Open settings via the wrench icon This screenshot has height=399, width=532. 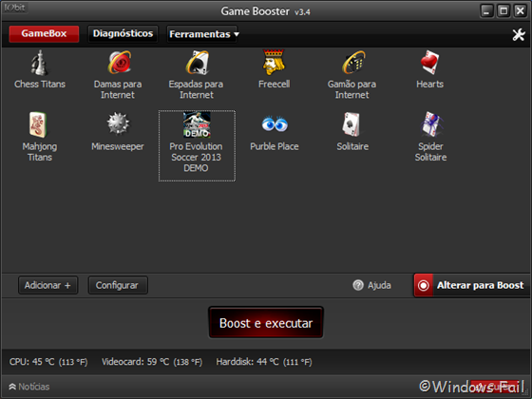point(519,34)
